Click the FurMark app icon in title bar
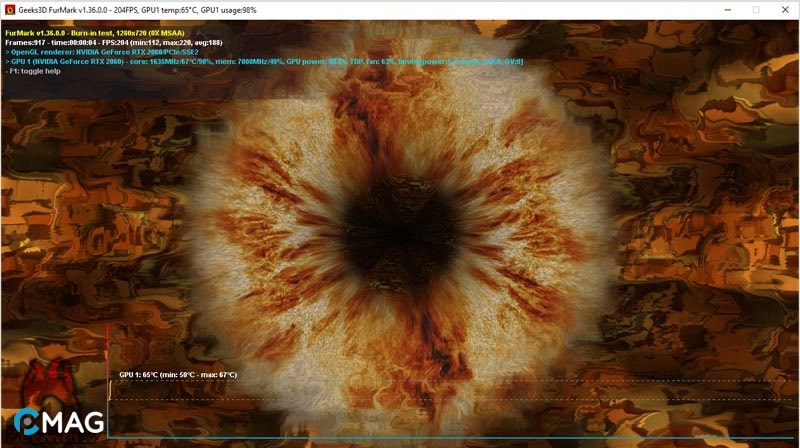The height and width of the screenshot is (448, 800). pos(9,9)
